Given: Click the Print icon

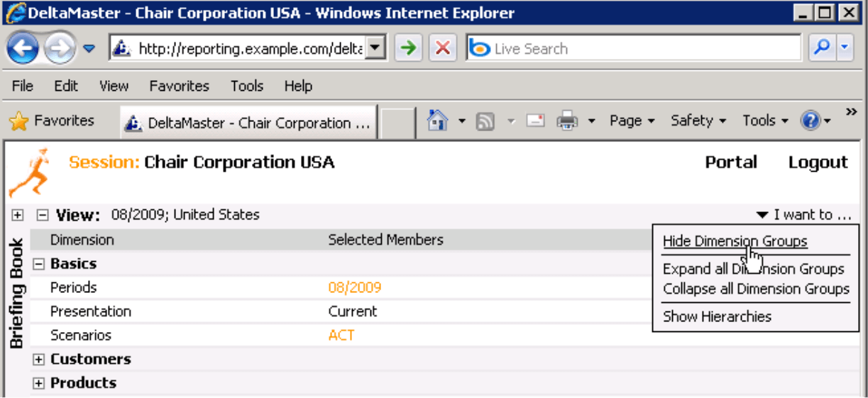Looking at the screenshot, I should click(x=568, y=121).
